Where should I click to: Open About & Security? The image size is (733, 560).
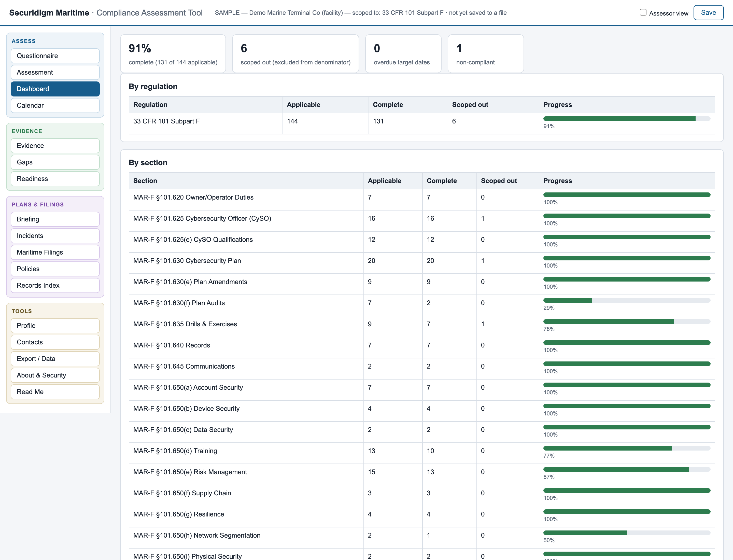(x=55, y=375)
